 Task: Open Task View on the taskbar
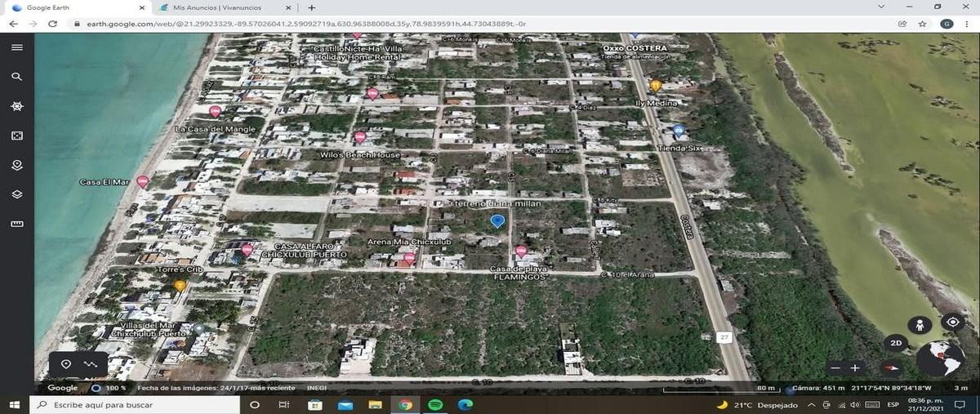pyautogui.click(x=283, y=404)
